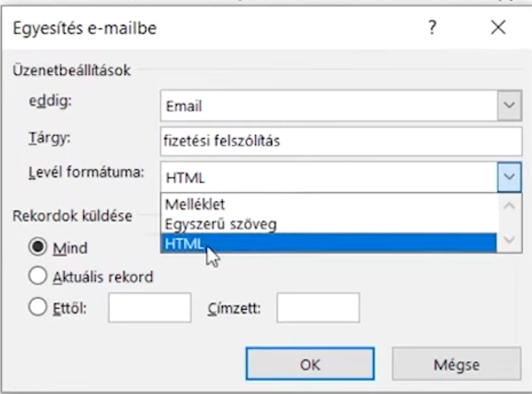Viewport: 532px width, 394px height.
Task: Click the Címzett end record field
Action: 318,308
